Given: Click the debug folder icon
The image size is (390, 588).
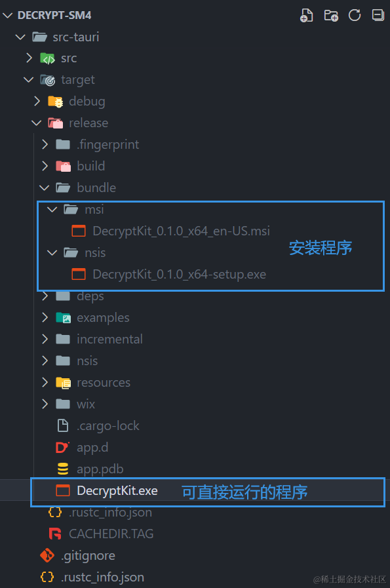Looking at the screenshot, I should point(55,101).
